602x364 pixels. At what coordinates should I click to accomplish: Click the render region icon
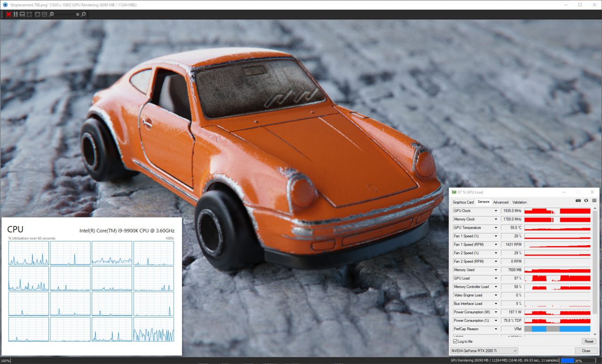(x=29, y=15)
